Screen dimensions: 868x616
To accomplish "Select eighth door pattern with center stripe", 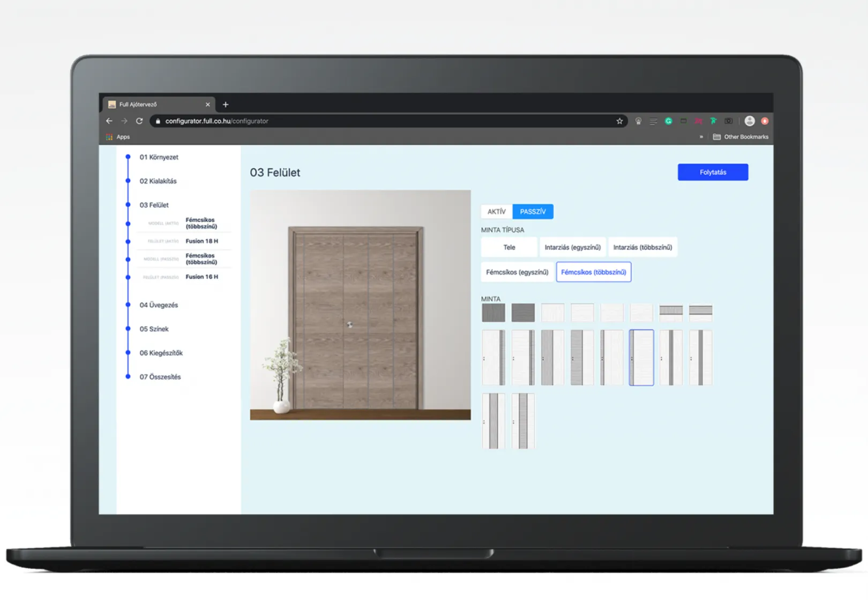I will pyautogui.click(x=701, y=358).
